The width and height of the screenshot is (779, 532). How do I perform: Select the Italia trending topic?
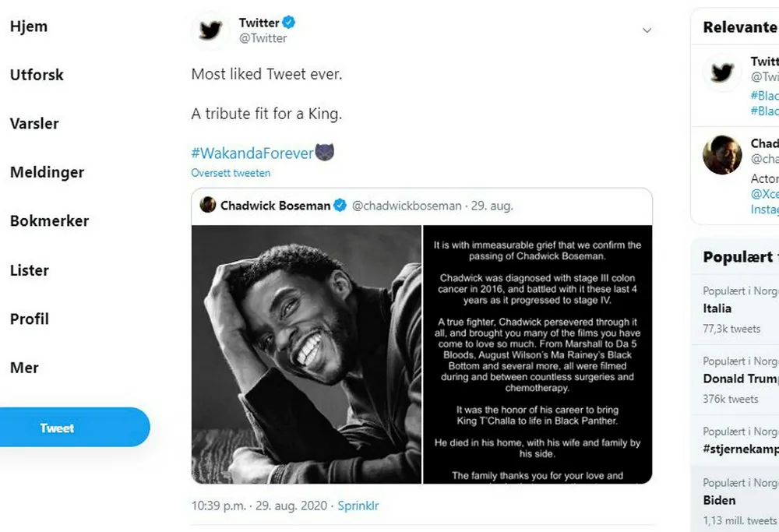(x=717, y=308)
